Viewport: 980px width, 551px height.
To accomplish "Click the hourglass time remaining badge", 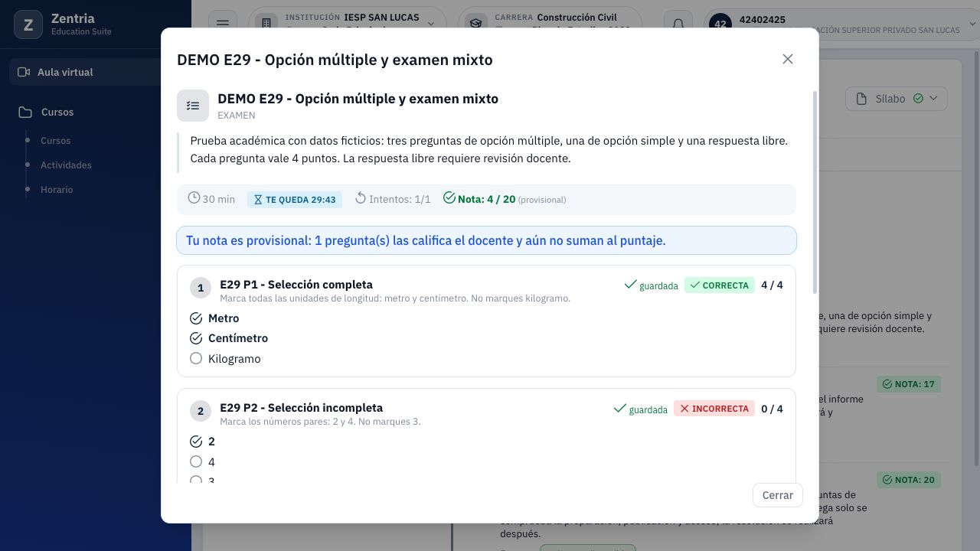I will click(295, 199).
